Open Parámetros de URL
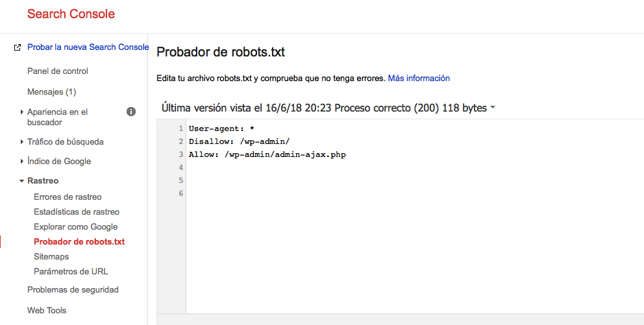 coord(71,271)
